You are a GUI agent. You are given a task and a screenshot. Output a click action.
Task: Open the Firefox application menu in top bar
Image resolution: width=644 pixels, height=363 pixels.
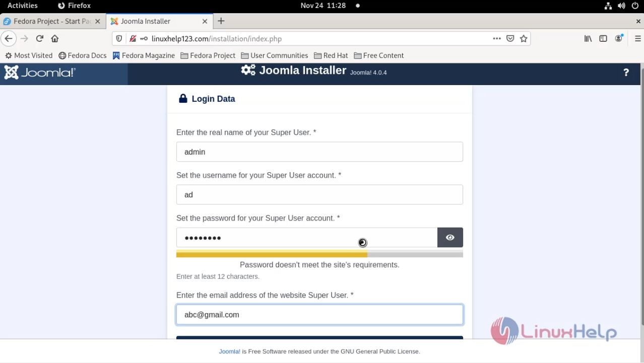(x=74, y=6)
